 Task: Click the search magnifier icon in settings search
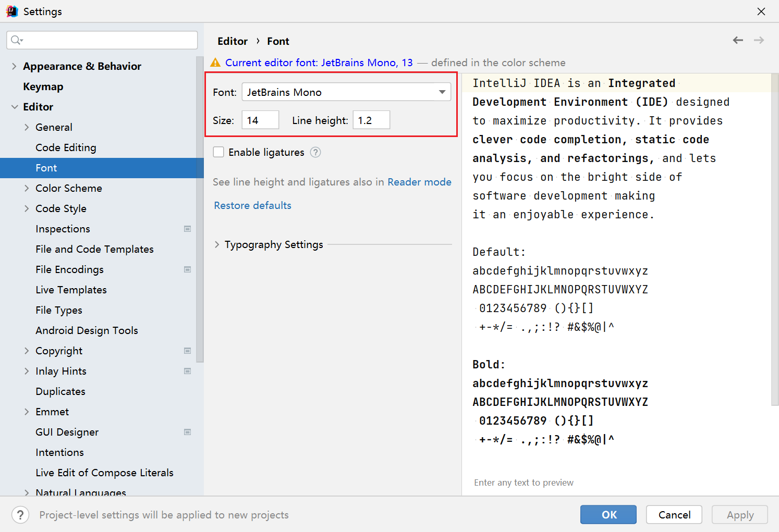(17, 40)
